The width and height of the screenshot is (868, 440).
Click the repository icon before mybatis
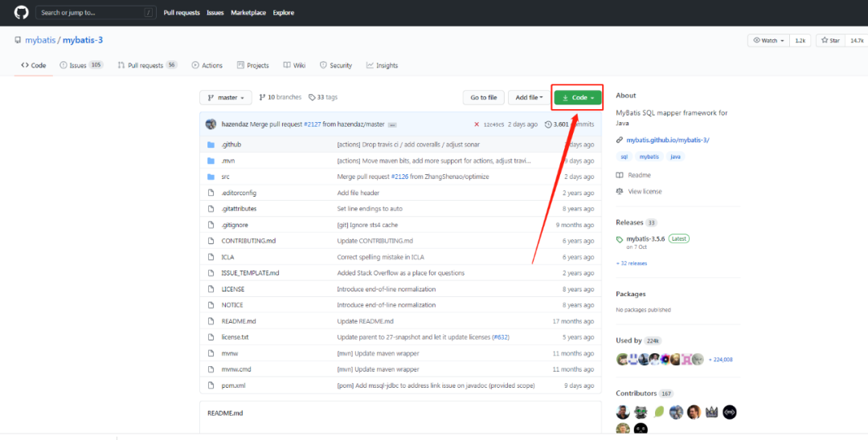(x=18, y=40)
